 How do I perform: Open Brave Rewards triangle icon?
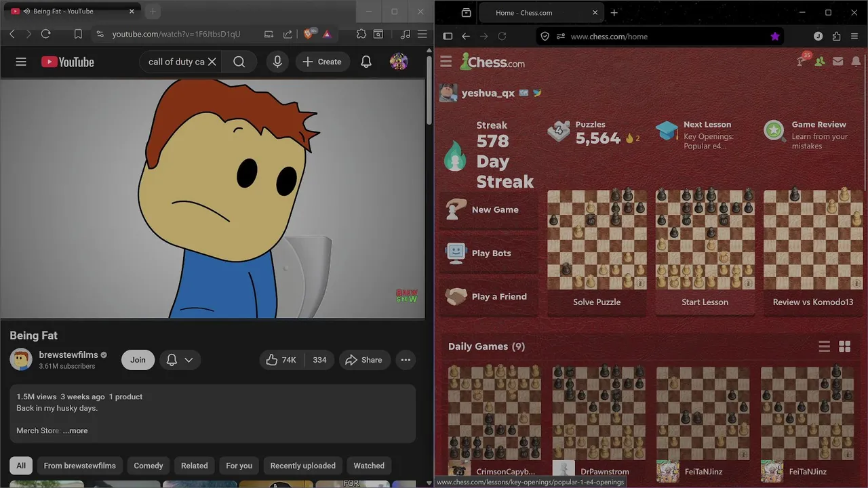(x=327, y=34)
